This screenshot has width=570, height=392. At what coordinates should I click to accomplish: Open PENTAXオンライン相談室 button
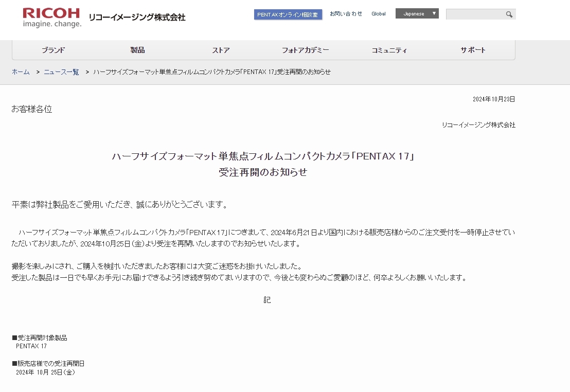pos(288,14)
